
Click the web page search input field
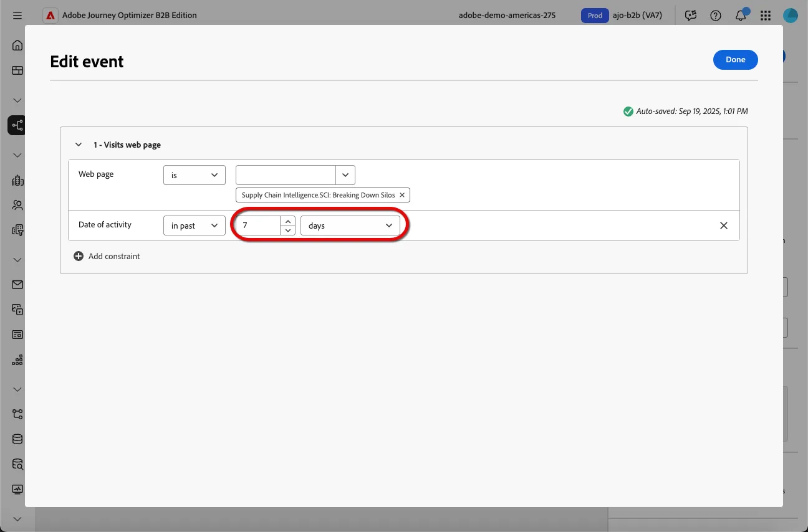coord(286,175)
